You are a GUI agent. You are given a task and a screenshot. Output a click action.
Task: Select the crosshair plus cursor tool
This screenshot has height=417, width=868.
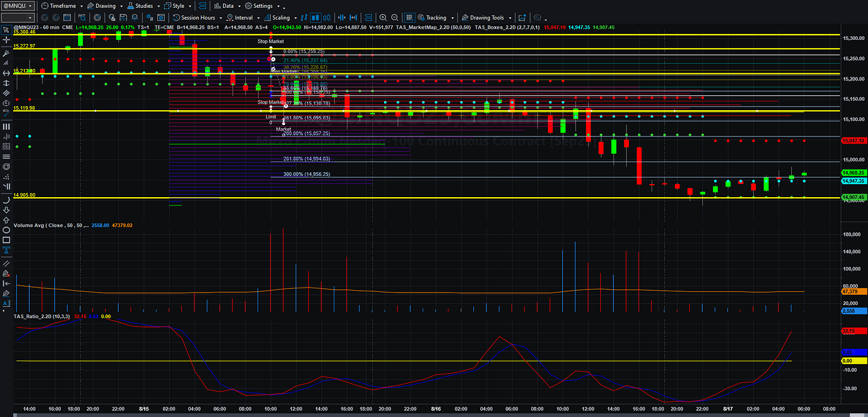(x=6, y=40)
